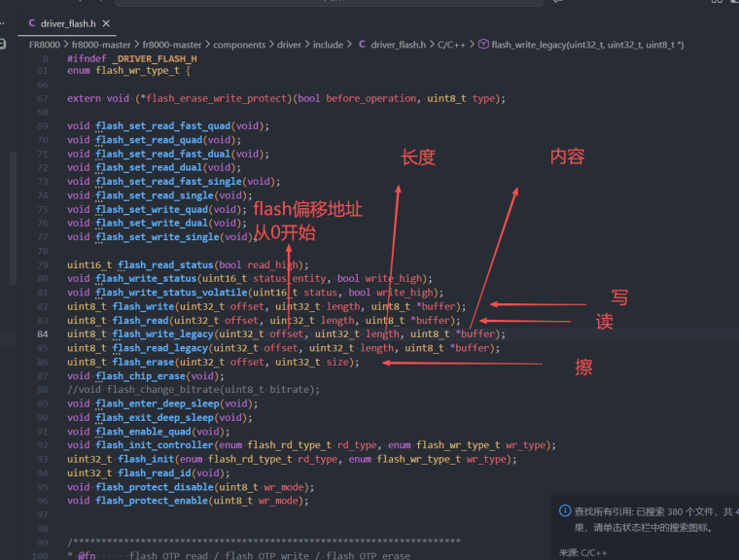Click flash_read function name on line 83
Image resolution: width=739 pixels, height=560 pixels.
[x=140, y=321]
